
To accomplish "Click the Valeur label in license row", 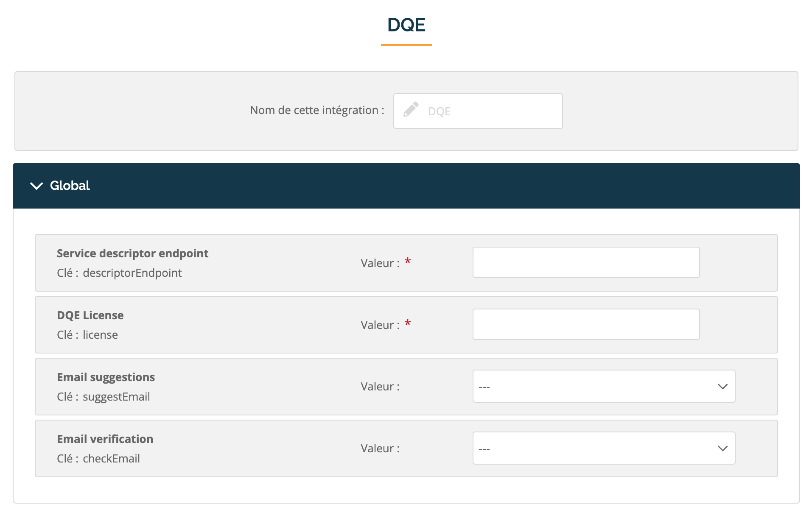I will (x=380, y=325).
